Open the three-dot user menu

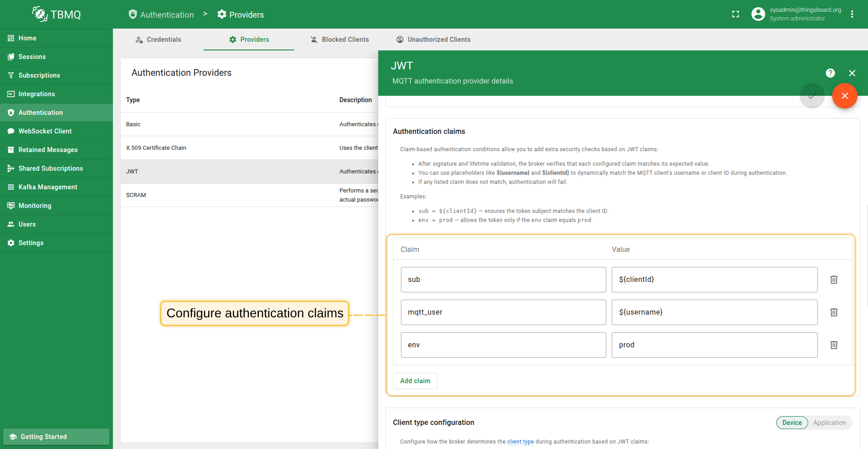[852, 15]
